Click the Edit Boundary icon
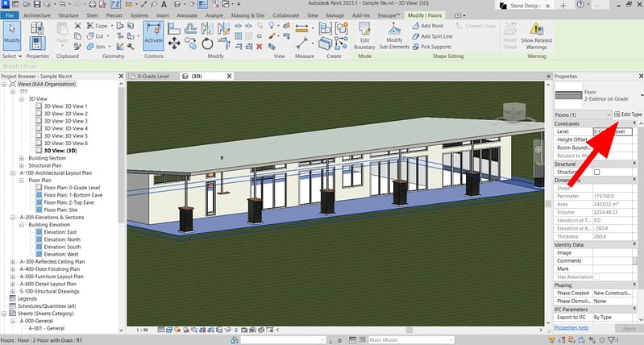This screenshot has height=345, width=644. (364, 32)
